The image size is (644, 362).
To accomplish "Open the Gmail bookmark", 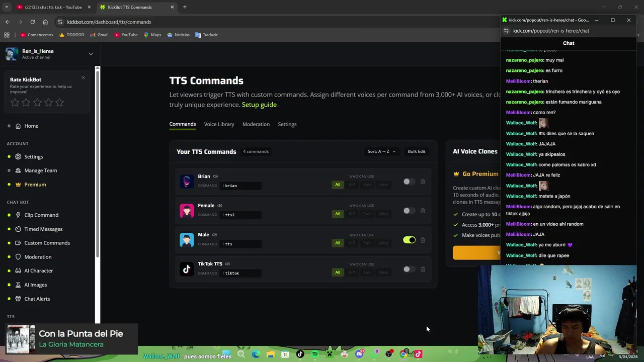I will tap(99, 35).
